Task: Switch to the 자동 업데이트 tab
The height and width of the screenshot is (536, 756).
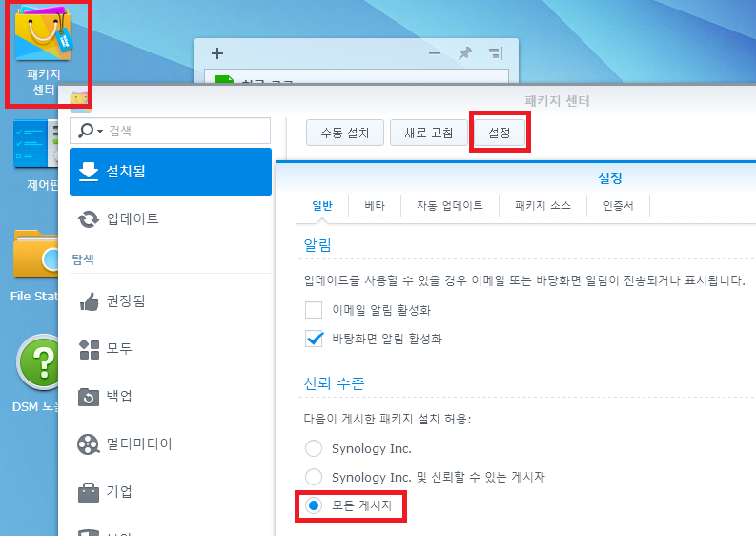Action: 449,205
